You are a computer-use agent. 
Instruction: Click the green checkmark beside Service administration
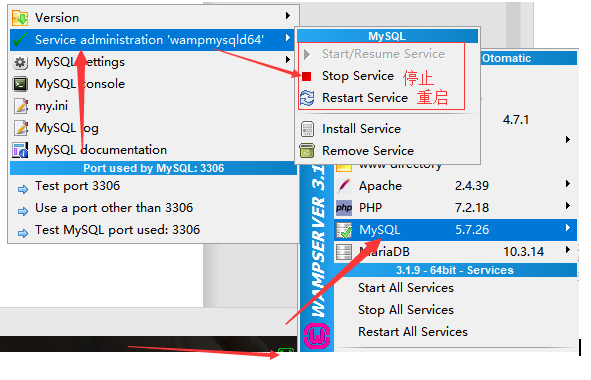tap(20, 40)
